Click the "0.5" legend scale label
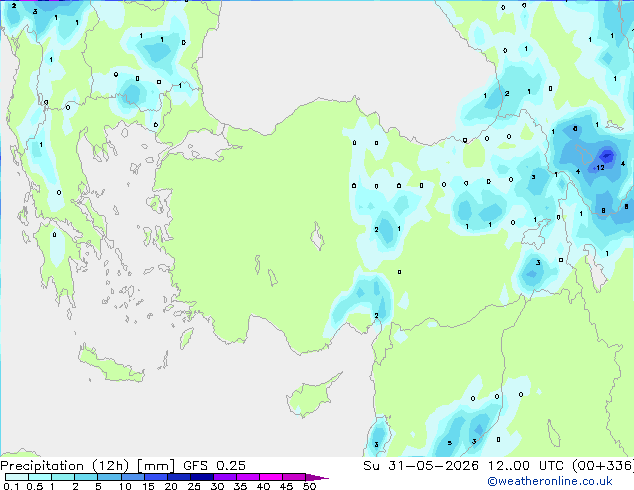The width and height of the screenshot is (634, 490). (x=34, y=486)
